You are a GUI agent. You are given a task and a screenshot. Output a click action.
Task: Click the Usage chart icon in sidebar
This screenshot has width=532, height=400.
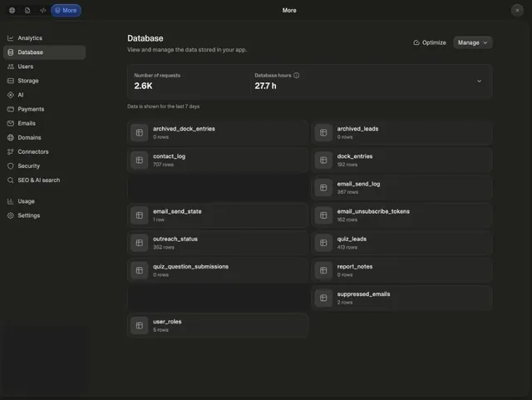coord(11,201)
